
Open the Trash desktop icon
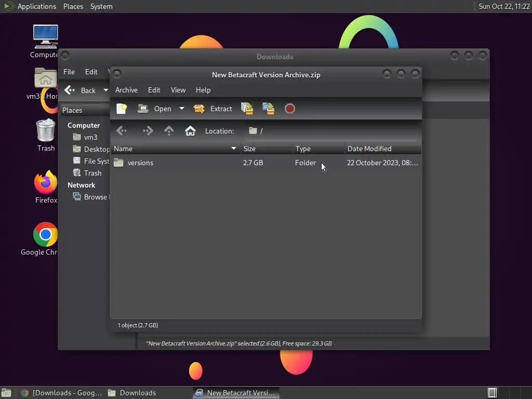[46, 135]
